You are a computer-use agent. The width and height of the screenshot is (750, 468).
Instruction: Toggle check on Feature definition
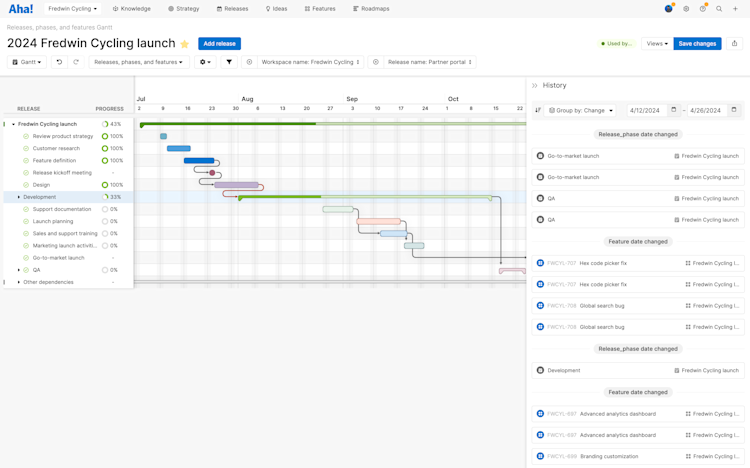click(26, 161)
